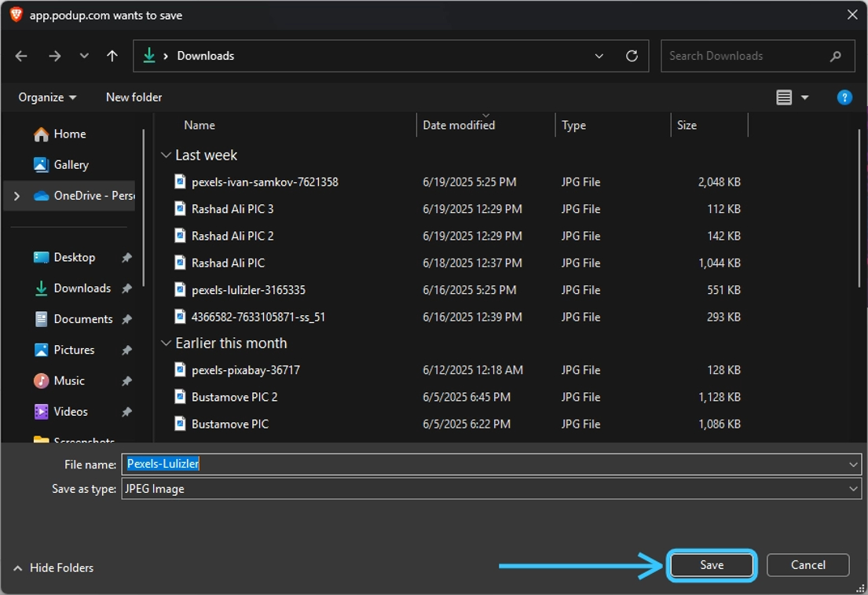The image size is (868, 595).
Task: Unpin Desktop using its pin icon
Action: [x=126, y=258]
